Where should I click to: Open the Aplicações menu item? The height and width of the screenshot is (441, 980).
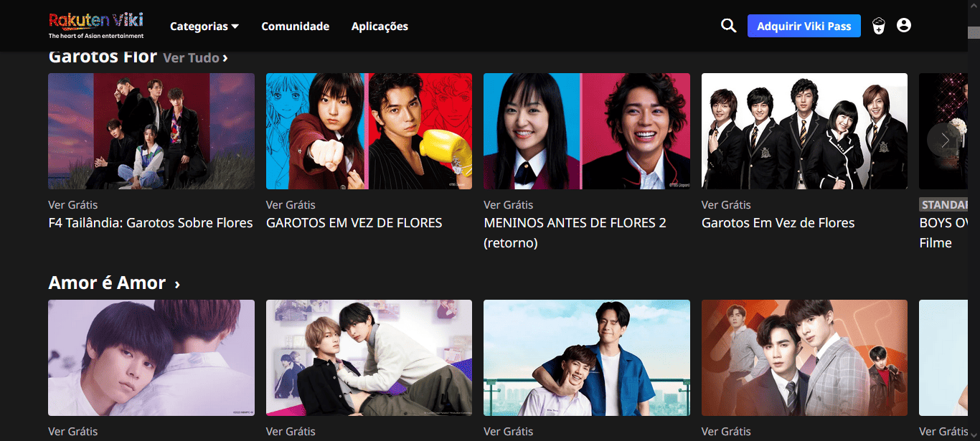tap(380, 26)
